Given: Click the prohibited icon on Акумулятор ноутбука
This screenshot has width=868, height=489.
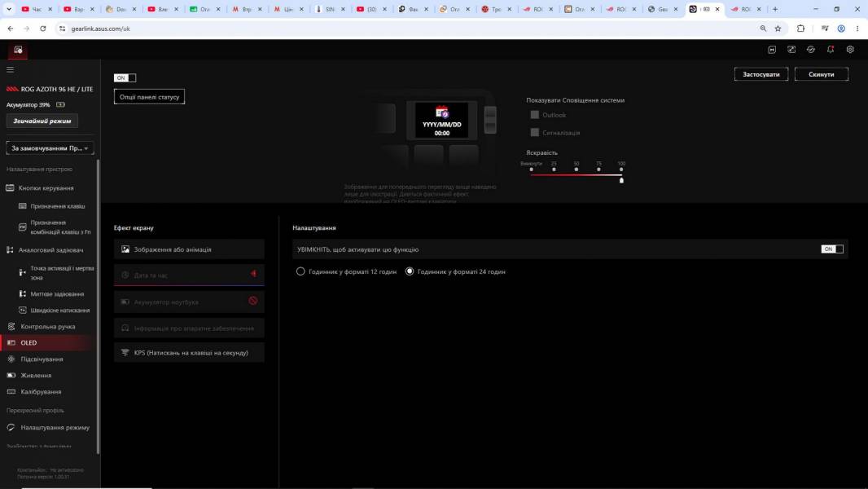Looking at the screenshot, I should coord(253,301).
